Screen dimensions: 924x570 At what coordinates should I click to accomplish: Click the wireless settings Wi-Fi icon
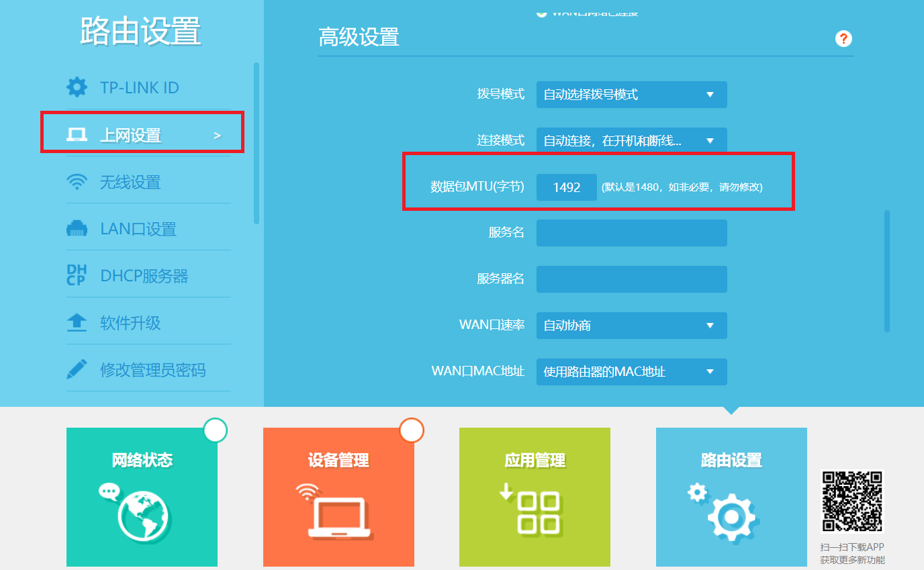pyautogui.click(x=77, y=182)
